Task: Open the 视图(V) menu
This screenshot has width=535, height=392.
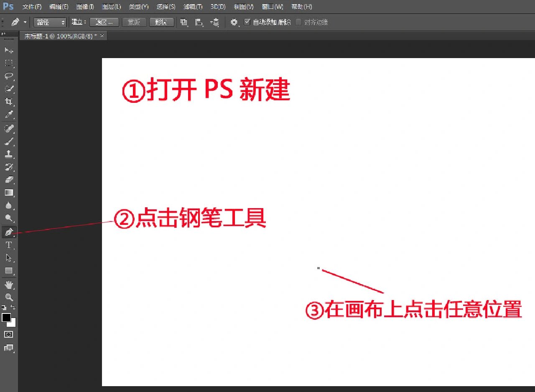Action: (244, 7)
